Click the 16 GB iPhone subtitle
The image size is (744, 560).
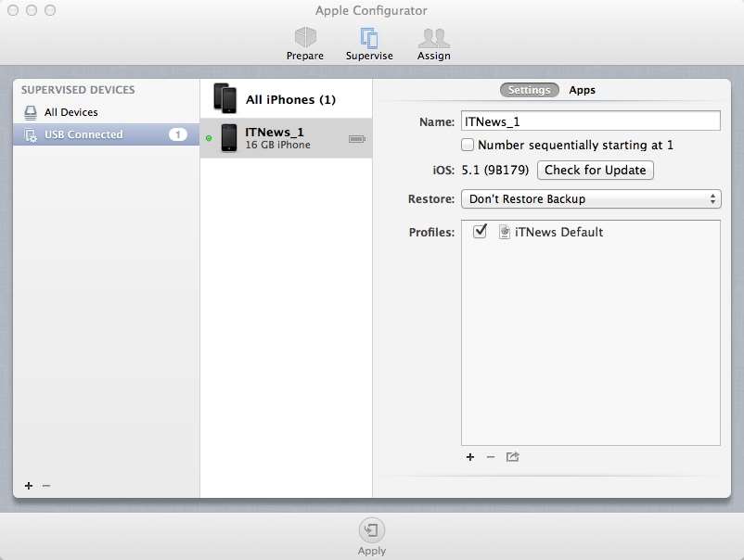[277, 145]
